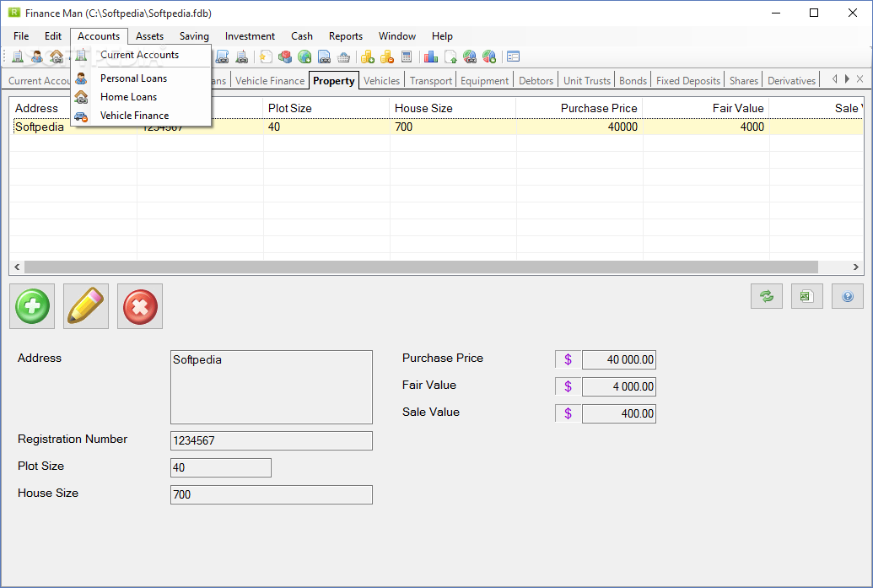Screen dimensions: 873x588
Task: Click the form layout icon at toolbar end
Action: click(x=514, y=57)
